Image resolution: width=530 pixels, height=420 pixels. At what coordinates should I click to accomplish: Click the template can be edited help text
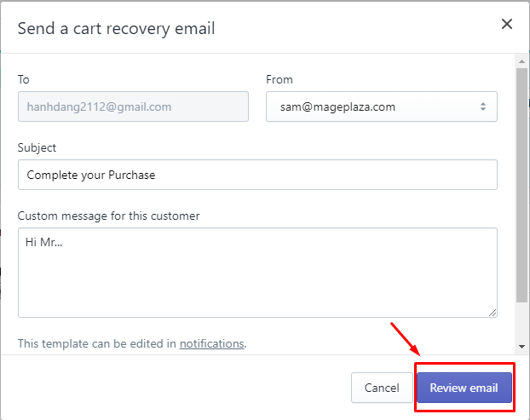(132, 343)
